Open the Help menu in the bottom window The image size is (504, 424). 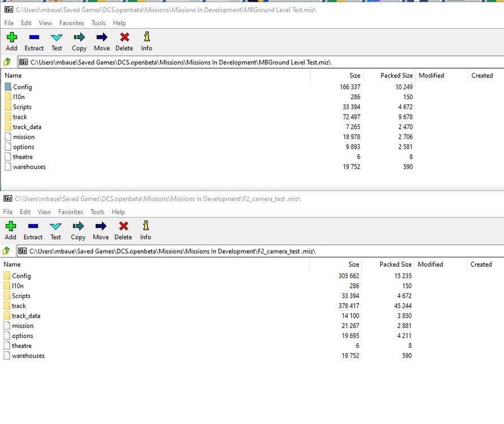coord(119,212)
